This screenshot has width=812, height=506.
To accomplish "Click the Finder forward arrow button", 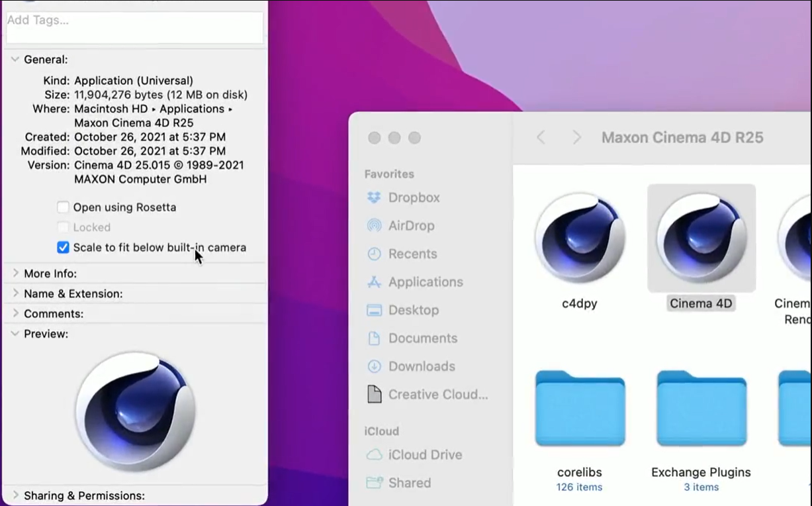I will tap(576, 138).
